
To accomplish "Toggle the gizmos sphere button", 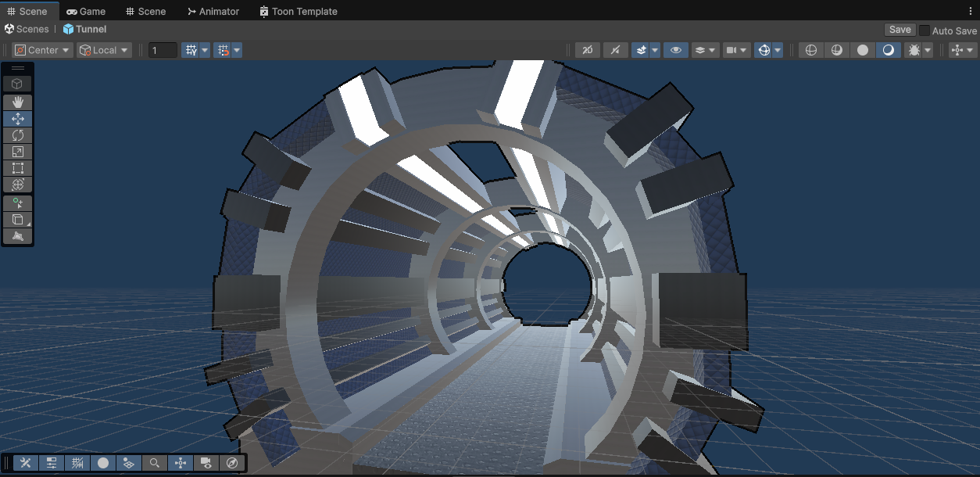I will tap(764, 50).
